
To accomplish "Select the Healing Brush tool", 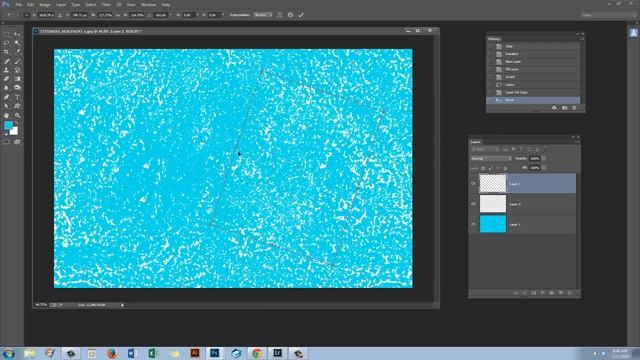I will coord(6,61).
